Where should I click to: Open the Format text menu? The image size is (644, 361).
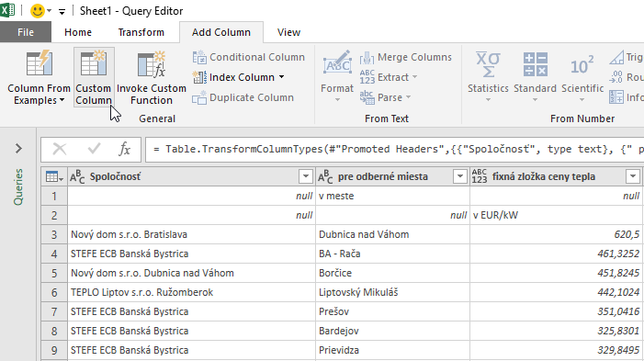click(x=337, y=77)
